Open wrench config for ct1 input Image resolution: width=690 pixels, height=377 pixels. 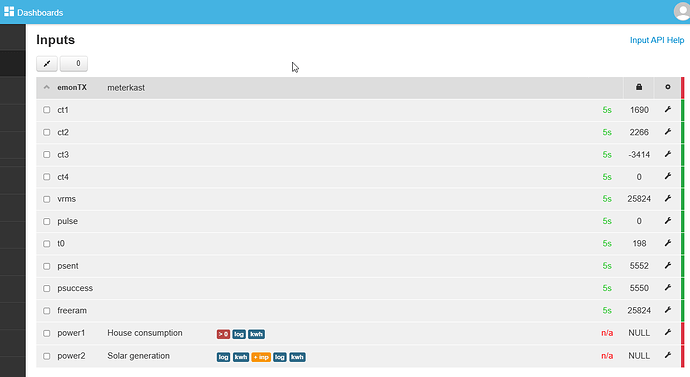tap(668, 110)
